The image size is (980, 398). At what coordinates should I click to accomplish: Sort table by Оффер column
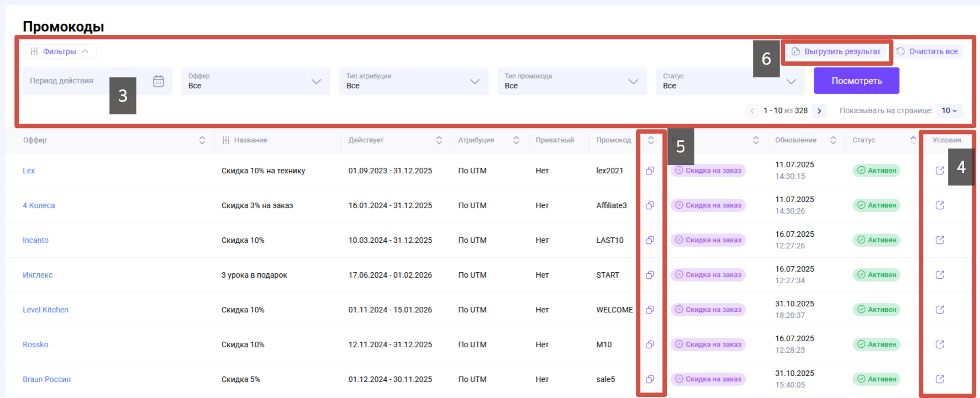[202, 140]
